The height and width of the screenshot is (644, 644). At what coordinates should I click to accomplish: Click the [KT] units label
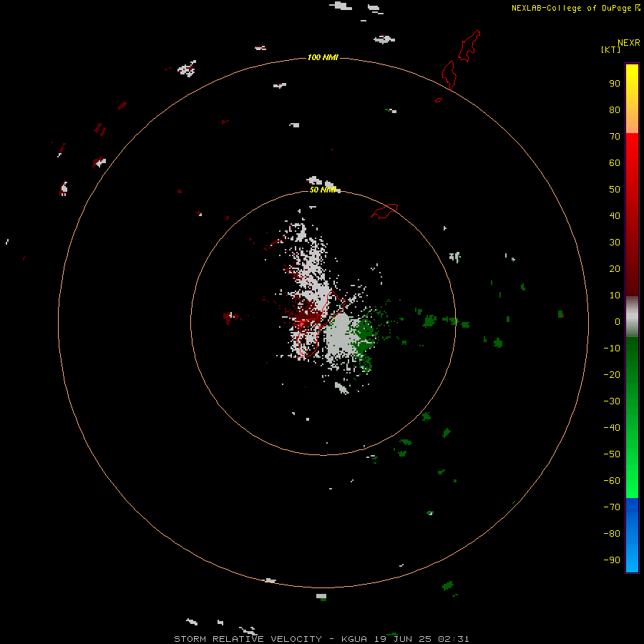(611, 49)
